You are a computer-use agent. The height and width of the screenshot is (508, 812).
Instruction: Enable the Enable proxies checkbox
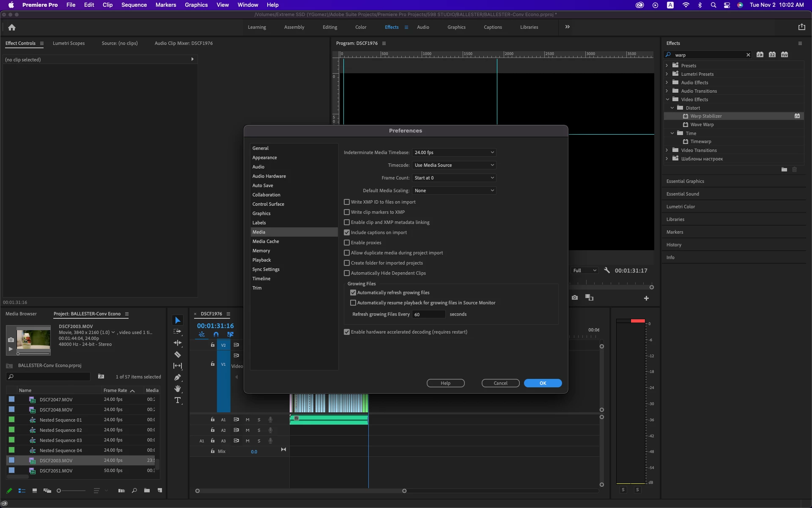(x=347, y=243)
